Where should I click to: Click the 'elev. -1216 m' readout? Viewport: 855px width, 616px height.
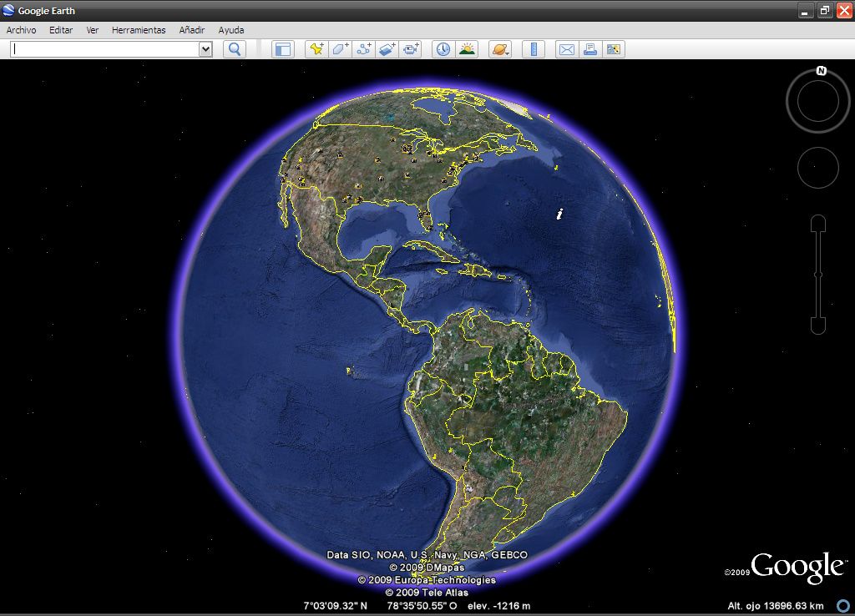(499, 606)
